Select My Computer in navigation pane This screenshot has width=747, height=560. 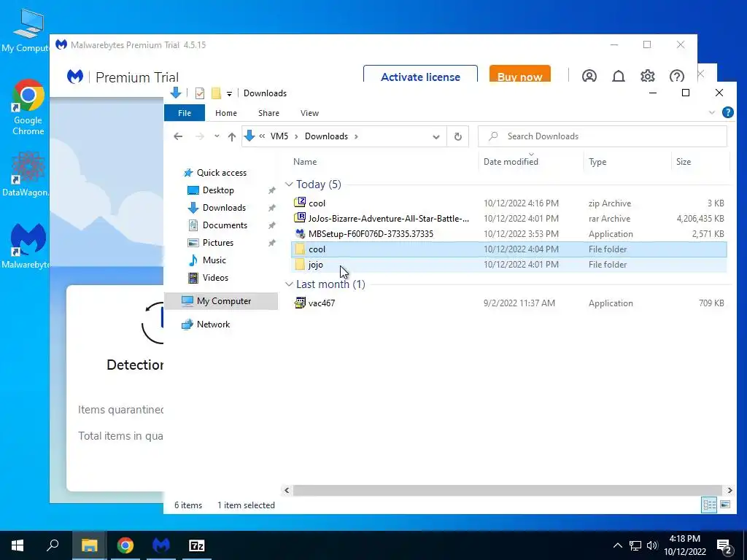tap(221, 301)
